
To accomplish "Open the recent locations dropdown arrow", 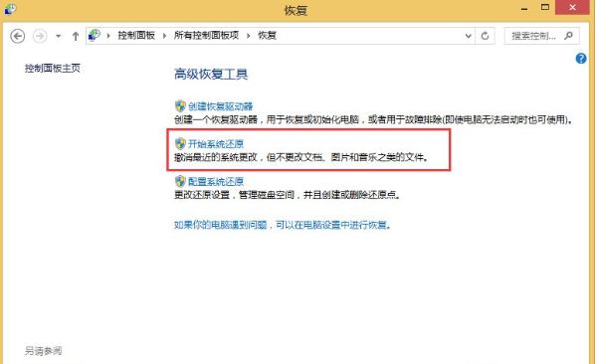I will coord(58,36).
